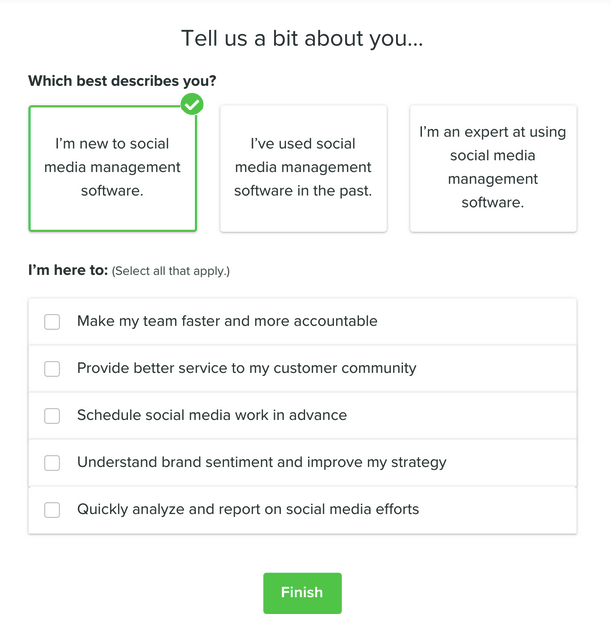Choose "I've used social media management software" card

click(x=303, y=168)
